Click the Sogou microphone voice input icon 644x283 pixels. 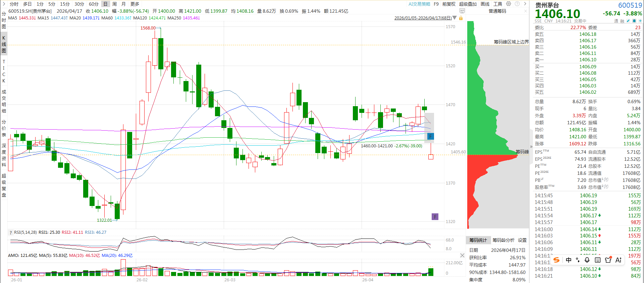coord(587,260)
